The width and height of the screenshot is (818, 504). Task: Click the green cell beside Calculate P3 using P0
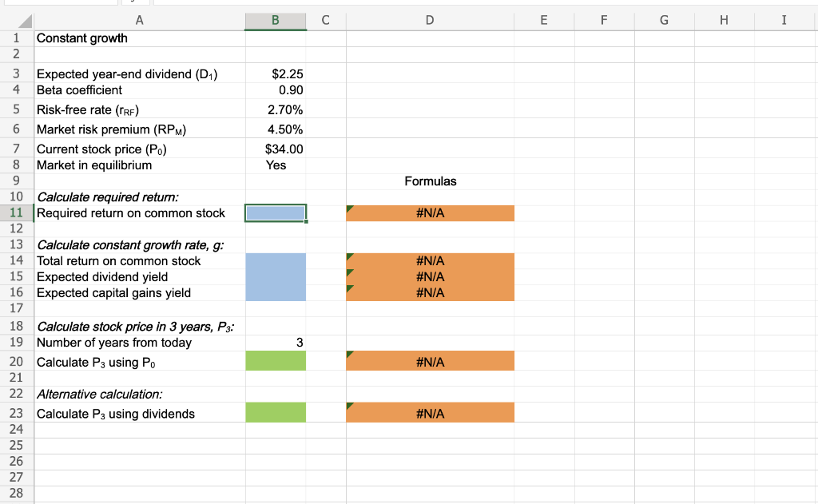(275, 361)
